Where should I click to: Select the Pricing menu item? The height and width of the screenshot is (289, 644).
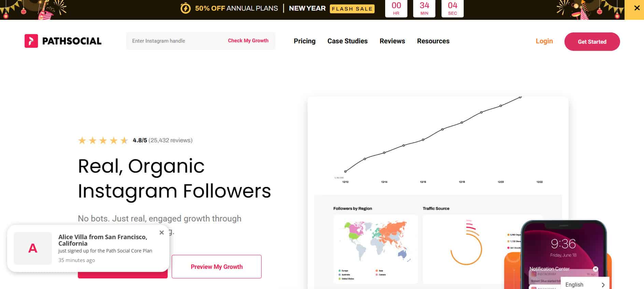point(304,41)
